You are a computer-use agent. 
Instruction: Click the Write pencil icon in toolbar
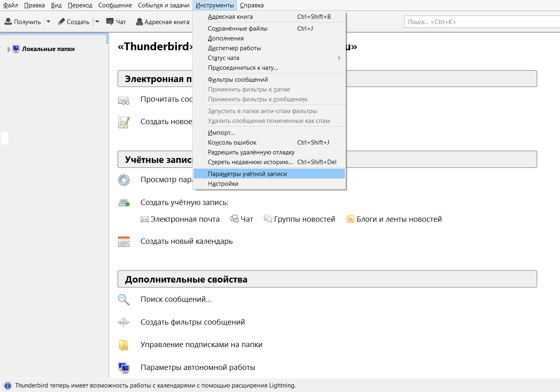62,21
